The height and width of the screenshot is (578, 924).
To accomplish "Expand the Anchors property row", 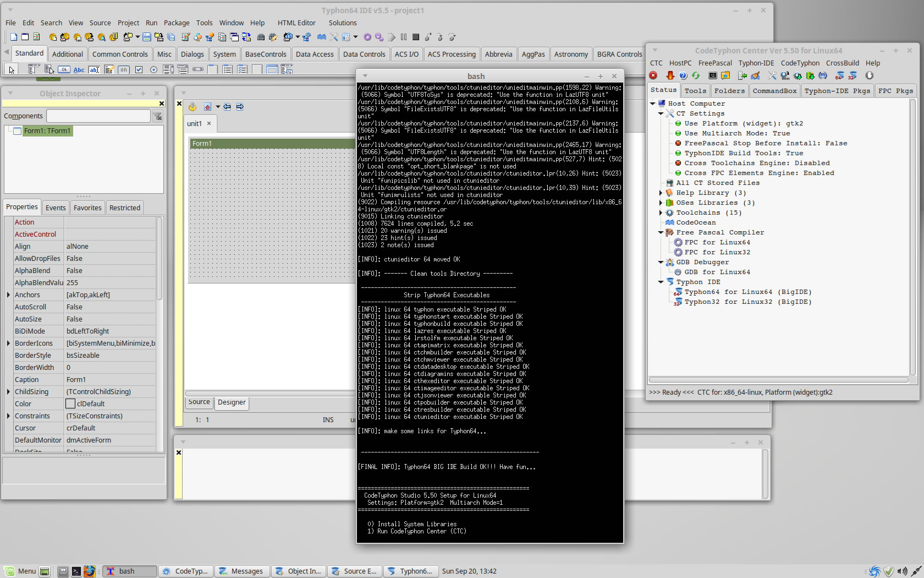I will point(8,295).
